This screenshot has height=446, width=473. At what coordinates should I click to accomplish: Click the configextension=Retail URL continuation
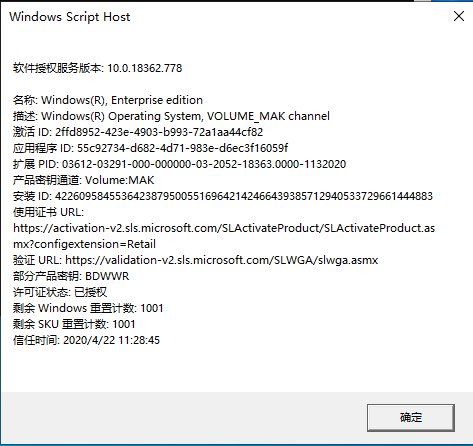point(84,244)
